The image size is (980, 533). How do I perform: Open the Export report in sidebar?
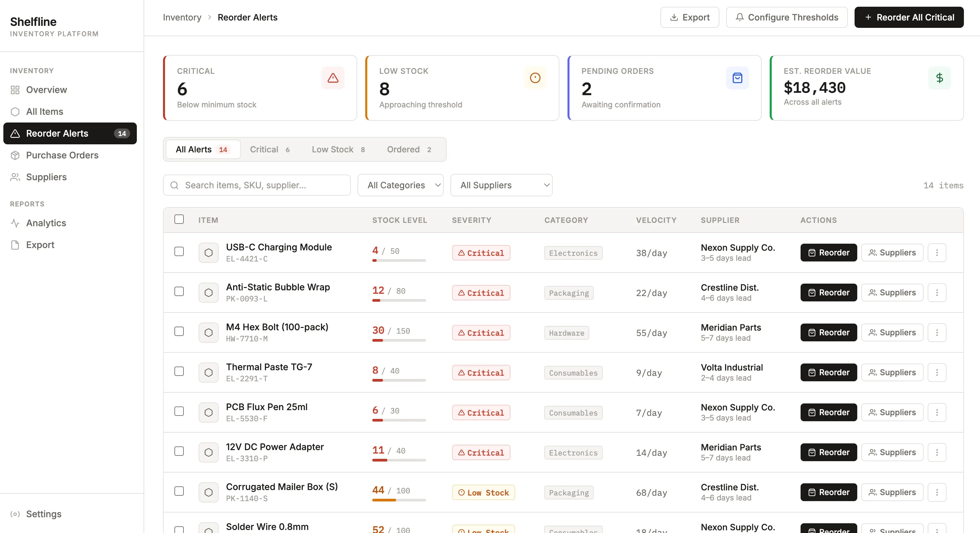pos(70,245)
